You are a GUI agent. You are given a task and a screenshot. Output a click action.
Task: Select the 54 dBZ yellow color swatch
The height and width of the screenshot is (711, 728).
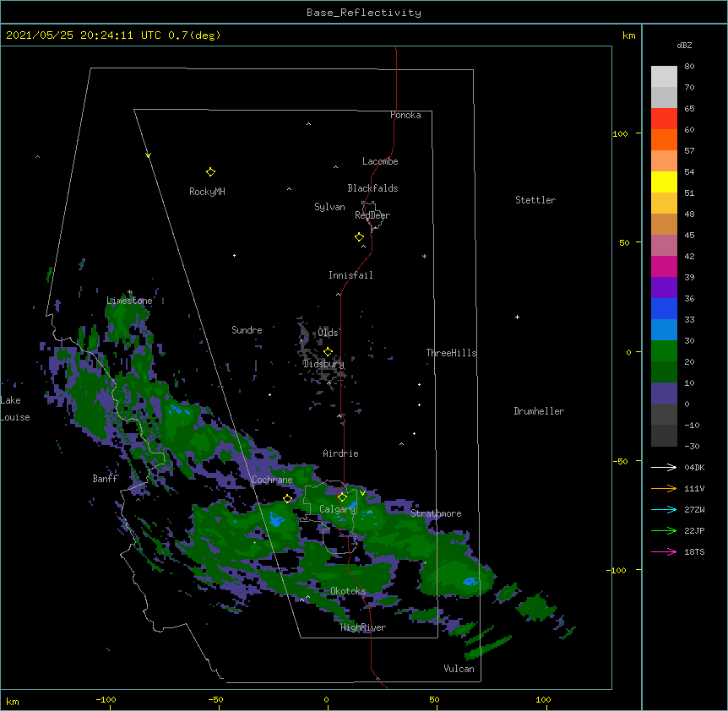(664, 182)
